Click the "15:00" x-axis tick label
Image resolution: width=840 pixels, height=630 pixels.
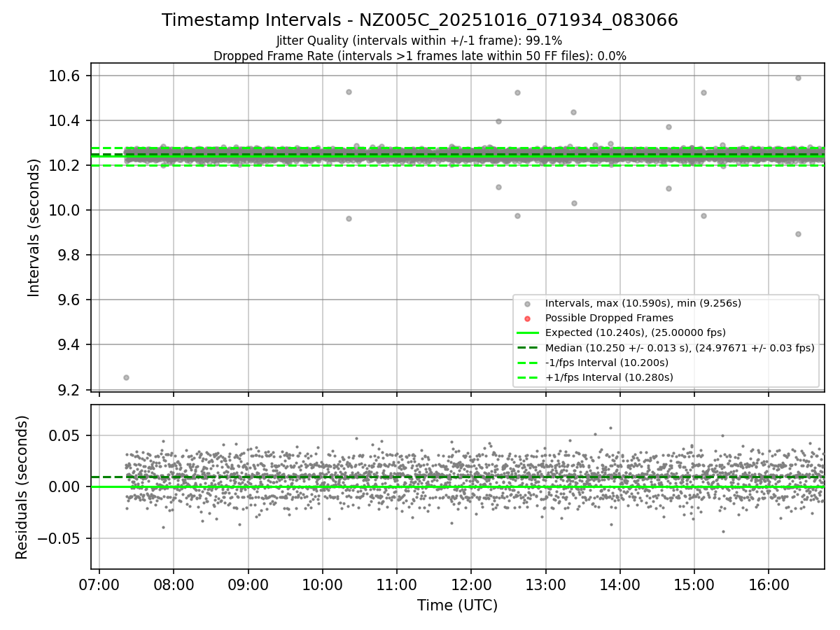tap(694, 584)
